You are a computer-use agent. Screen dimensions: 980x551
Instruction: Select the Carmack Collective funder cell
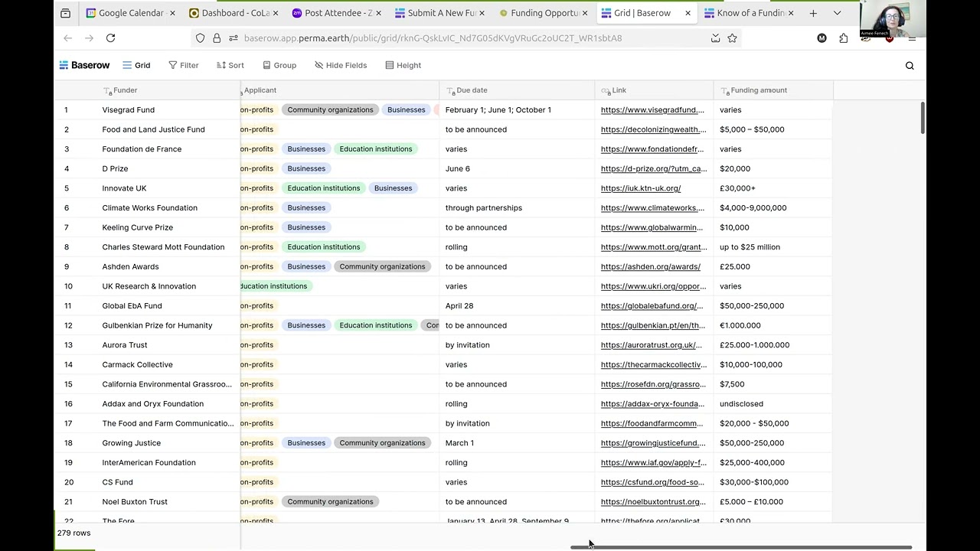click(148, 364)
